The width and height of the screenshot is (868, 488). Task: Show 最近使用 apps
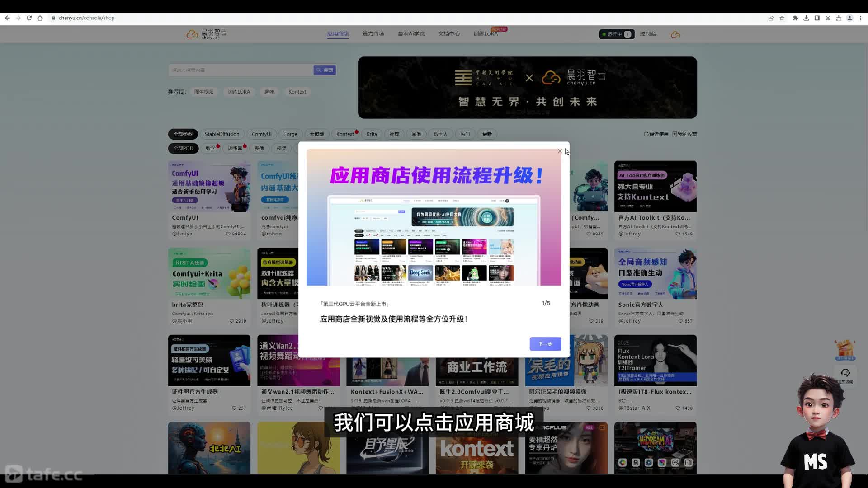656,134
